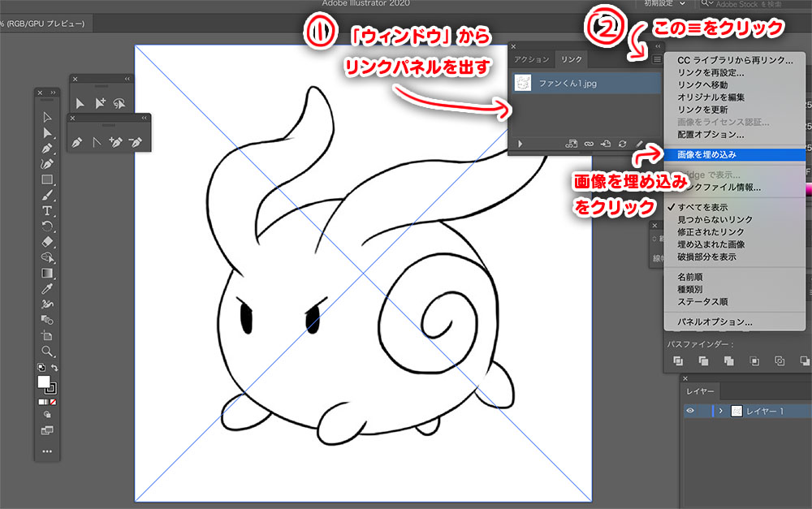Click the Go To Link icon
Screen dimensions: 812x509
(x=606, y=144)
